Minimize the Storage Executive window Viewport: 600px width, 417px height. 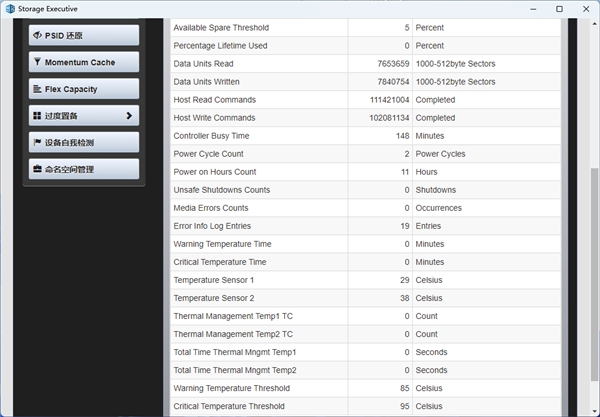(x=533, y=9)
